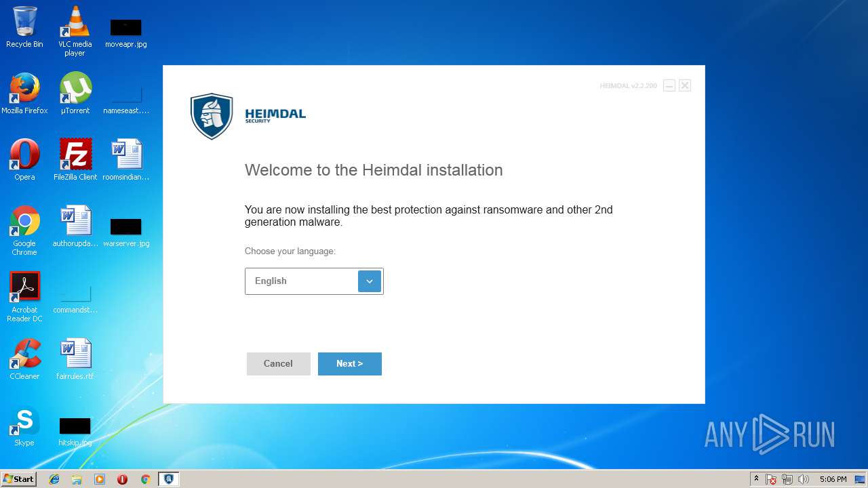Open Mozilla Firefox desktop shortcut
Image resolution: width=868 pixels, height=488 pixels.
click(x=24, y=94)
